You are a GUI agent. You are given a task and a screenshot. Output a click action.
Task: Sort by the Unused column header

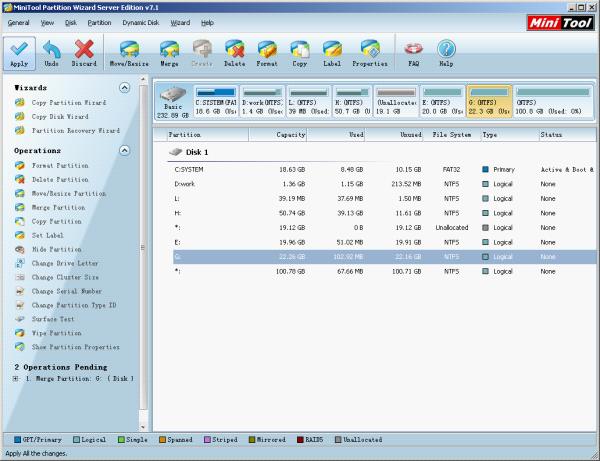tap(394, 135)
